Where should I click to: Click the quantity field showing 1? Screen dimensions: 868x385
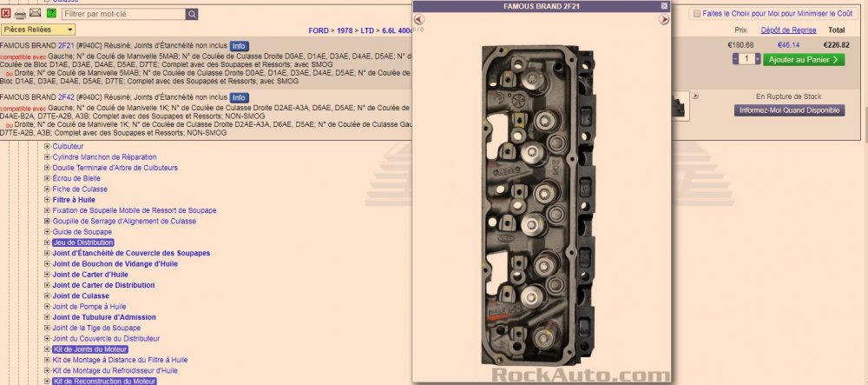click(x=746, y=59)
